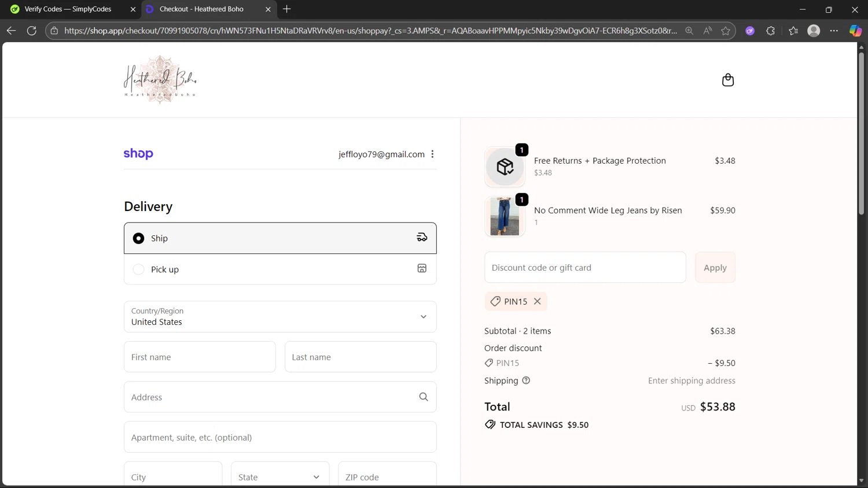868x488 pixels.
Task: Remove the PIN15 discount code
Action: [x=538, y=301]
